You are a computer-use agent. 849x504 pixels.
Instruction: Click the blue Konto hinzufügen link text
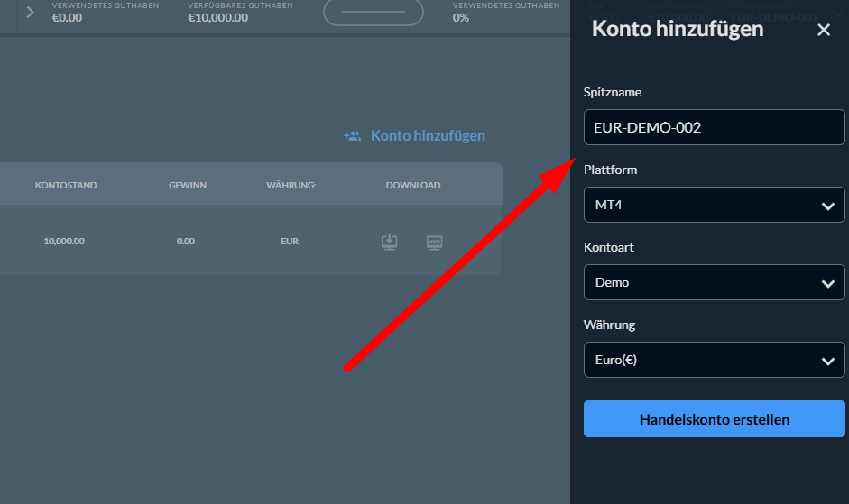coord(428,136)
